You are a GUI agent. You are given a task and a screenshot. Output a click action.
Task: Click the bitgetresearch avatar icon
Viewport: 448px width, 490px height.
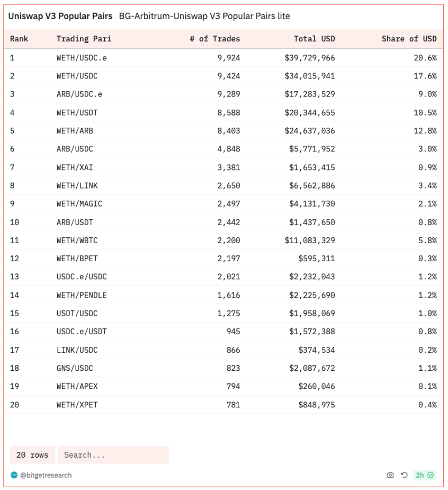[14, 475]
